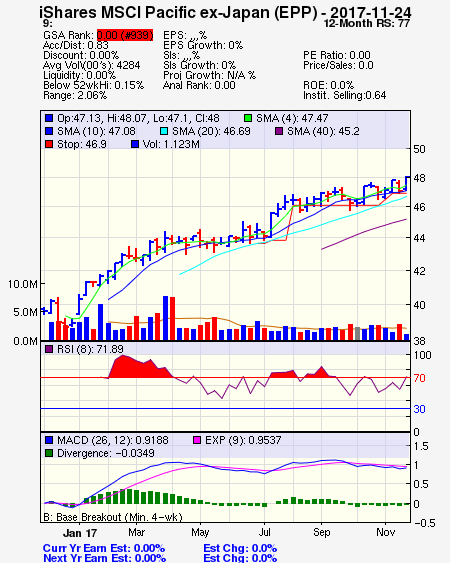Click the Curr Yr Earn Est: 0.00% text
450x563 pixels.
[104, 549]
